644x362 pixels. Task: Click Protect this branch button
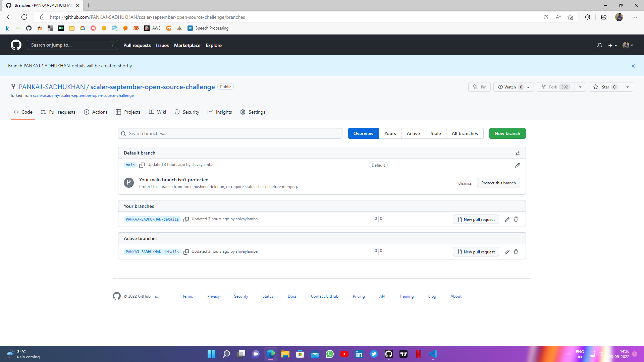point(498,183)
